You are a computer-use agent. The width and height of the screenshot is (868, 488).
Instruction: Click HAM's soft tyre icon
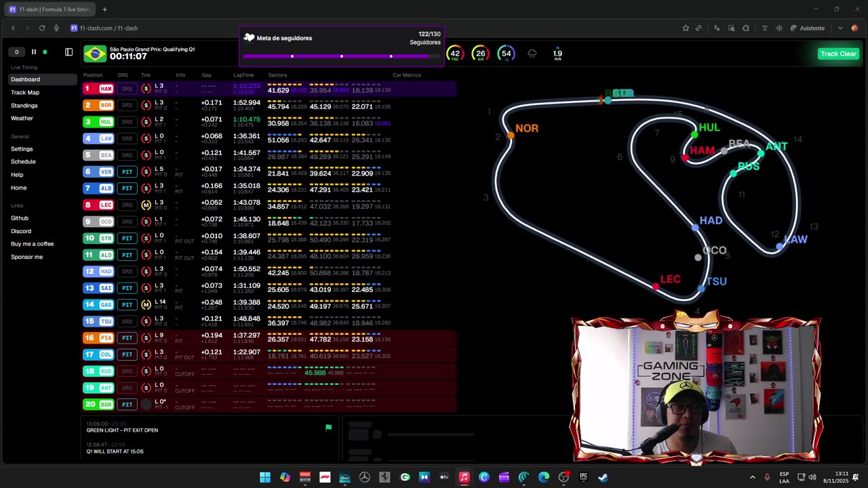click(146, 89)
